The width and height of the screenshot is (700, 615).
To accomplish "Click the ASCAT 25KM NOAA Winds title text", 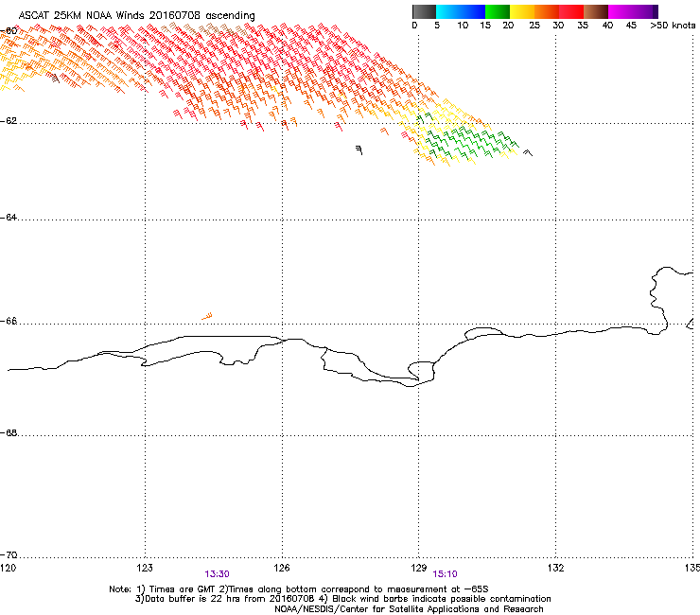I will point(136,16).
